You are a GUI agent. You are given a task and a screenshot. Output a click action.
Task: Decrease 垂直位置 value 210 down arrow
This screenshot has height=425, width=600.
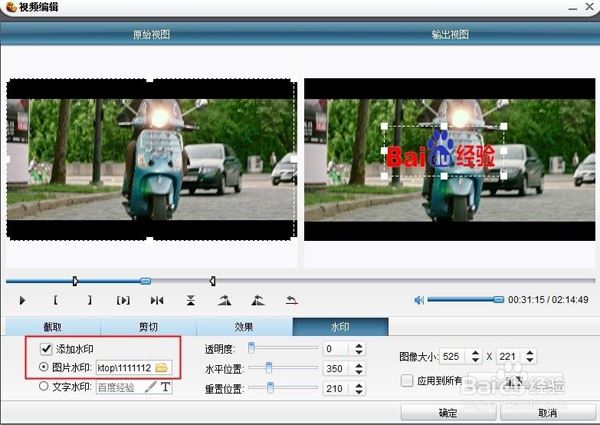coord(359,392)
